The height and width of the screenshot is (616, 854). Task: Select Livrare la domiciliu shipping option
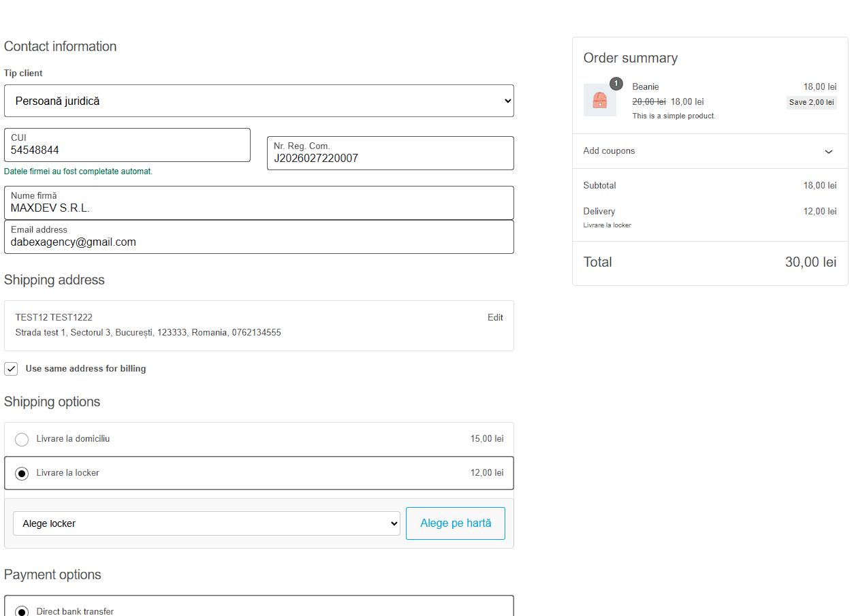(x=22, y=440)
